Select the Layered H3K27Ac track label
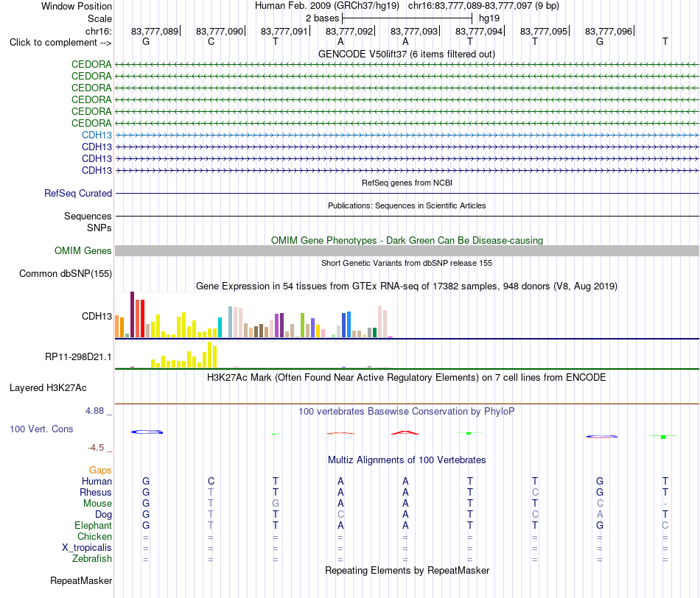The width and height of the screenshot is (700, 598). [x=48, y=388]
